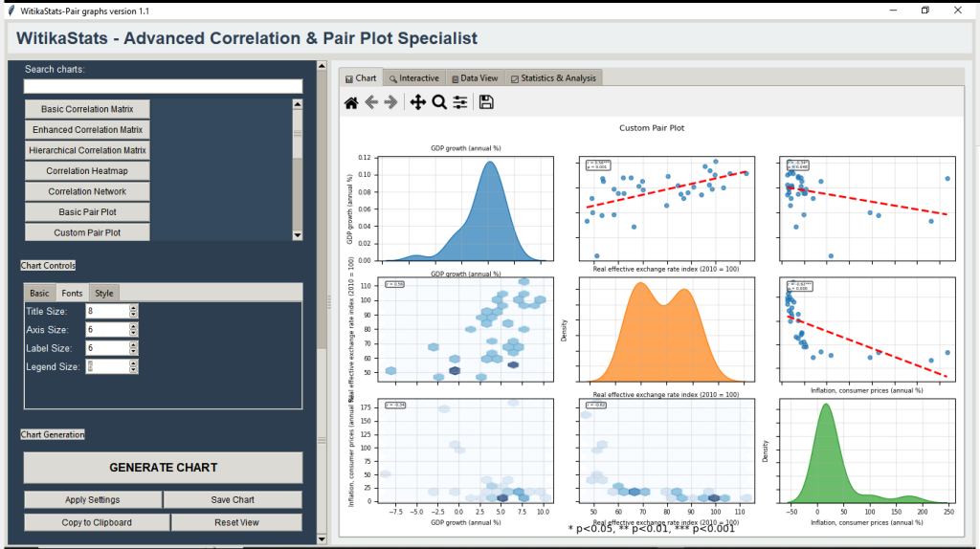Click the blue GDP growth density plot
The width and height of the screenshot is (980, 549).
[466, 209]
